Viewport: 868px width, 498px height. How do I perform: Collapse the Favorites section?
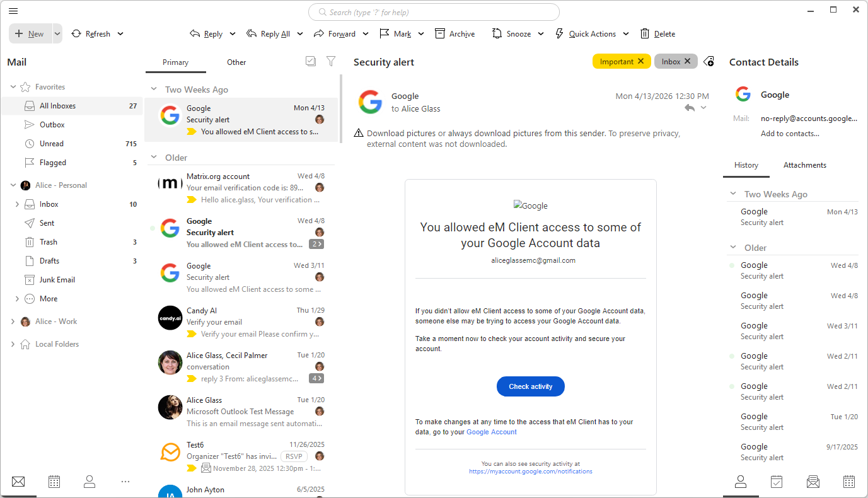point(13,87)
